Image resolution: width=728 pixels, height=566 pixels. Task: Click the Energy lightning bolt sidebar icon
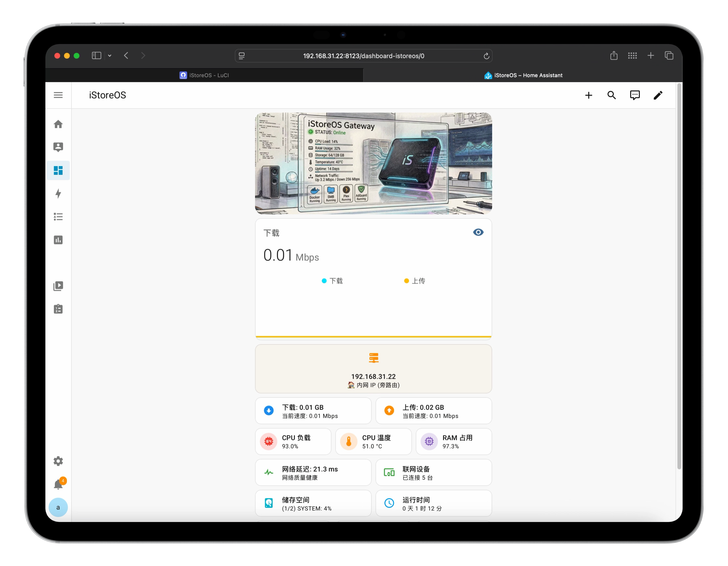point(58,193)
